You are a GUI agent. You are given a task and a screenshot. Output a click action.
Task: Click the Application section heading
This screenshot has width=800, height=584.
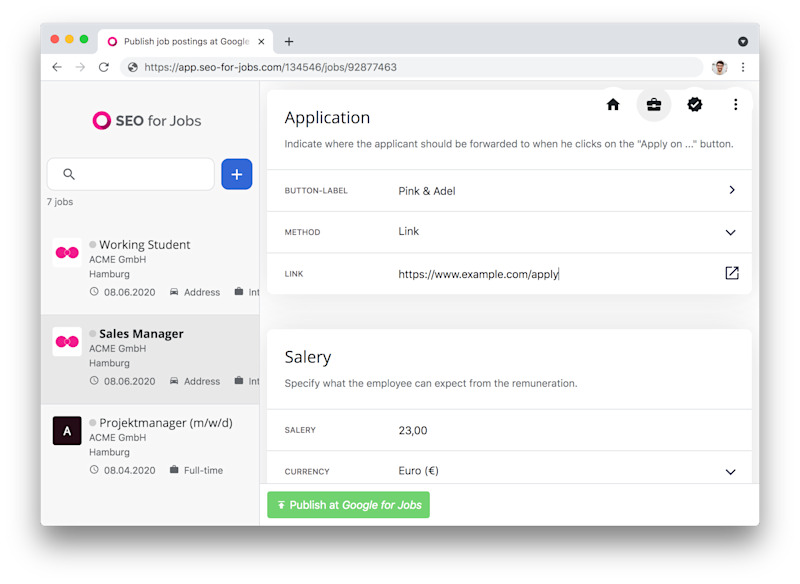(327, 118)
